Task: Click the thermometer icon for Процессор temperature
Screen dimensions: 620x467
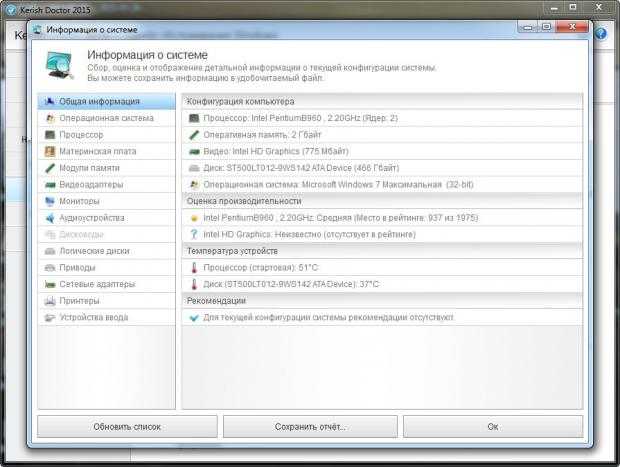Action: (x=194, y=268)
